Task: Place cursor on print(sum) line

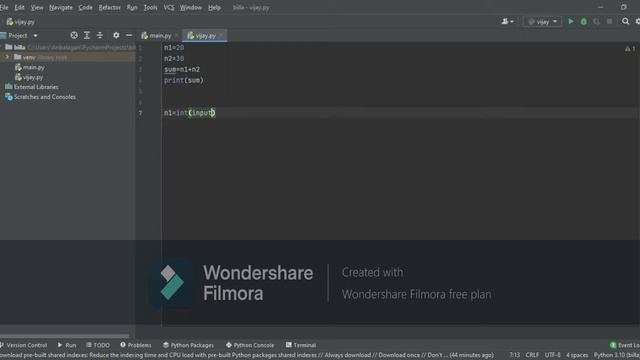Action: click(x=184, y=80)
